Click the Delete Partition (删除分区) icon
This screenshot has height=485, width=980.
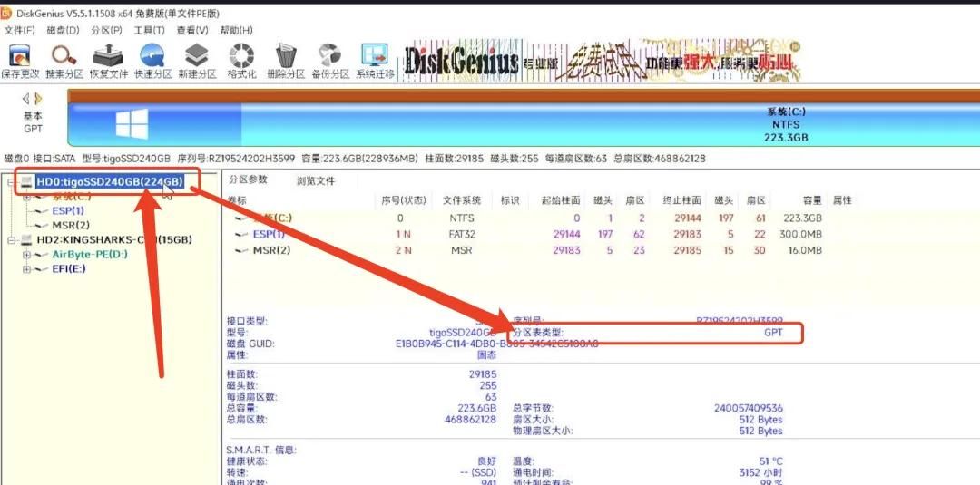click(286, 61)
